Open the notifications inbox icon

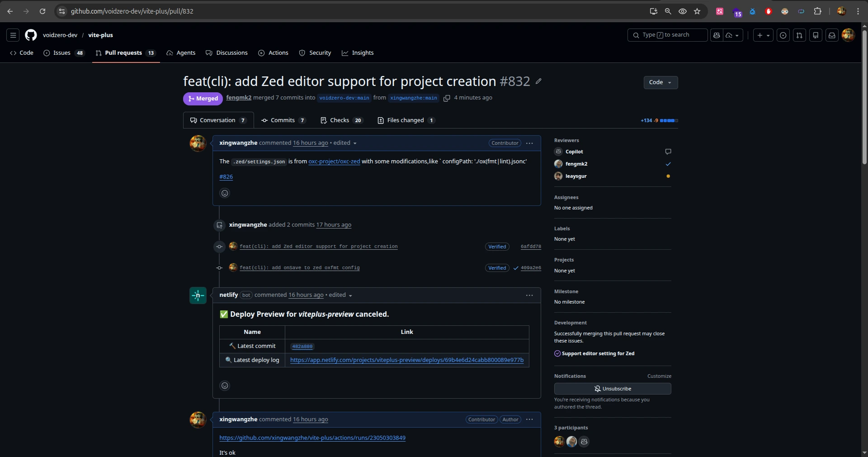click(832, 35)
